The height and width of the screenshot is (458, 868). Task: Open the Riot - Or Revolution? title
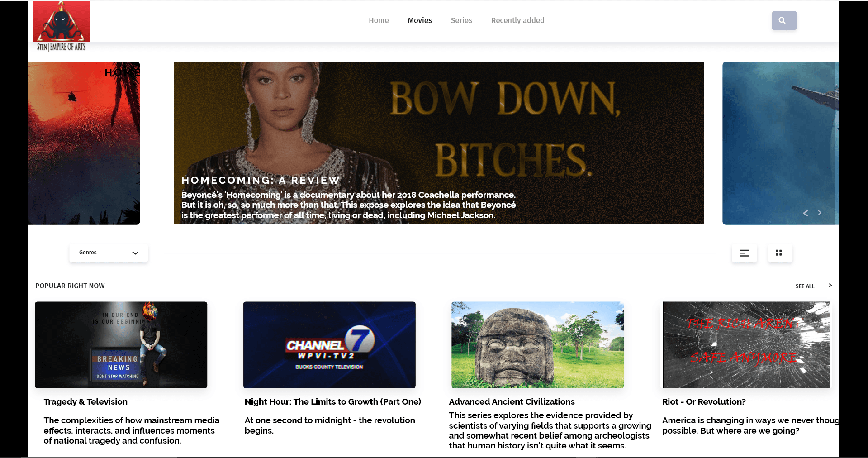click(x=704, y=401)
